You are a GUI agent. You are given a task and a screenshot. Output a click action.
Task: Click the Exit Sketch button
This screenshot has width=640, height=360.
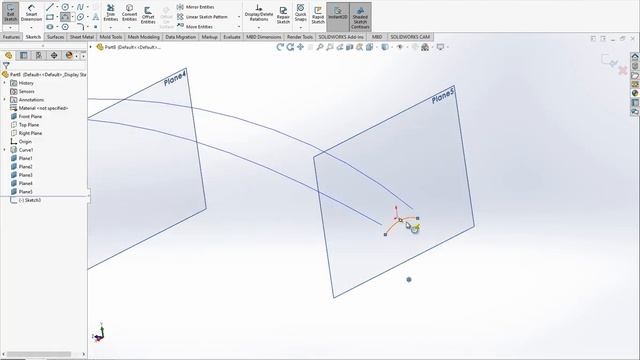[x=10, y=12]
